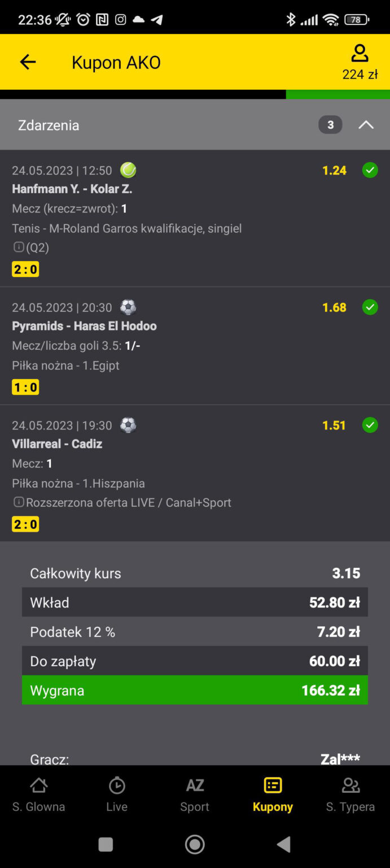
Task: Tap the tennis ball icon for Hanfmann match
Action: pos(128,170)
